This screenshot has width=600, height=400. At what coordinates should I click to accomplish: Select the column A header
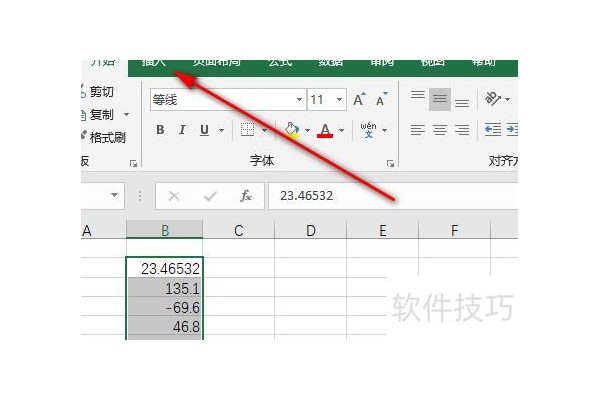pos(103,230)
